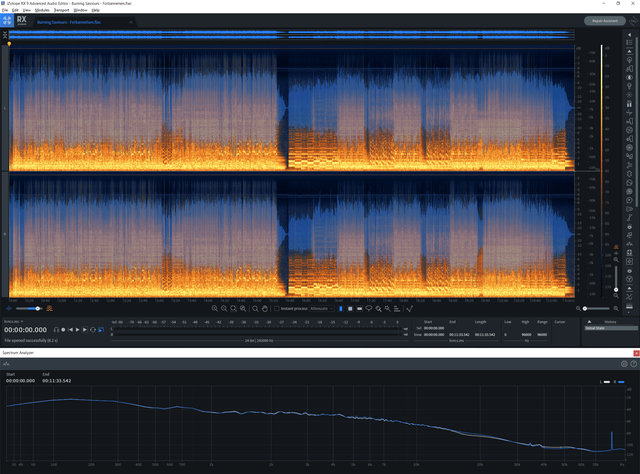Open the Window menu
The height and width of the screenshot is (474, 640).
pyautogui.click(x=80, y=10)
